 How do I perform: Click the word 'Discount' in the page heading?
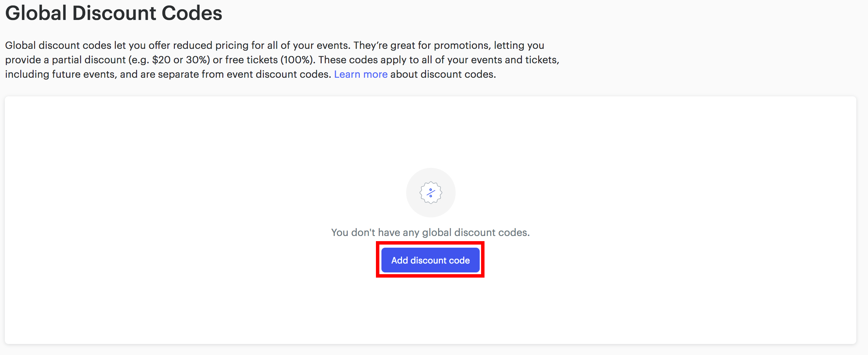[x=114, y=13]
